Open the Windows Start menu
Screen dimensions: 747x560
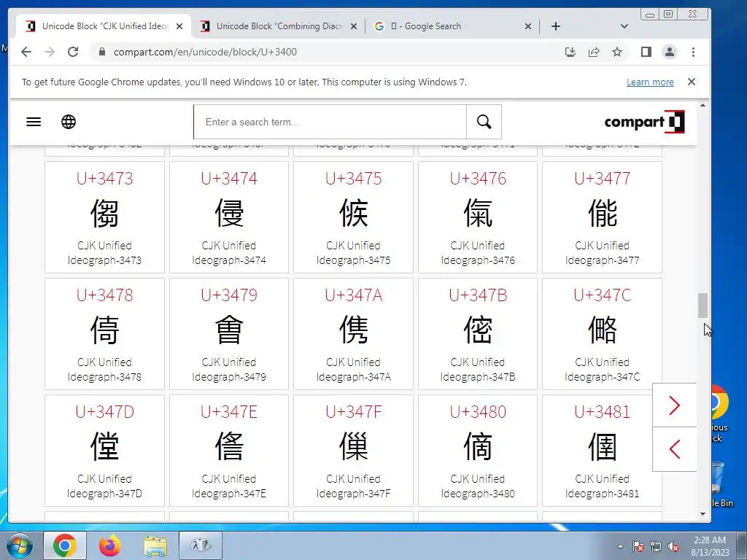coord(19,545)
